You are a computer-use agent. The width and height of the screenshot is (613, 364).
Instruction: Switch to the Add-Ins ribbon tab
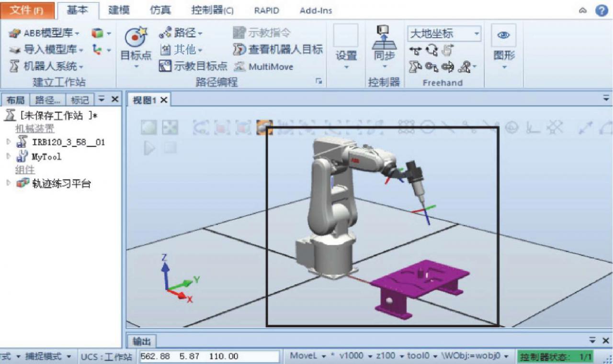[316, 11]
